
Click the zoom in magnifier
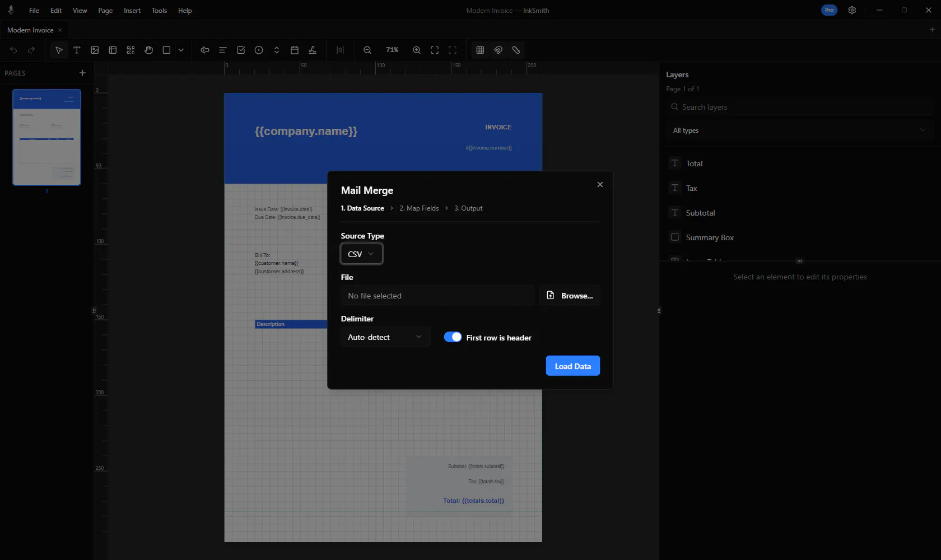click(417, 50)
